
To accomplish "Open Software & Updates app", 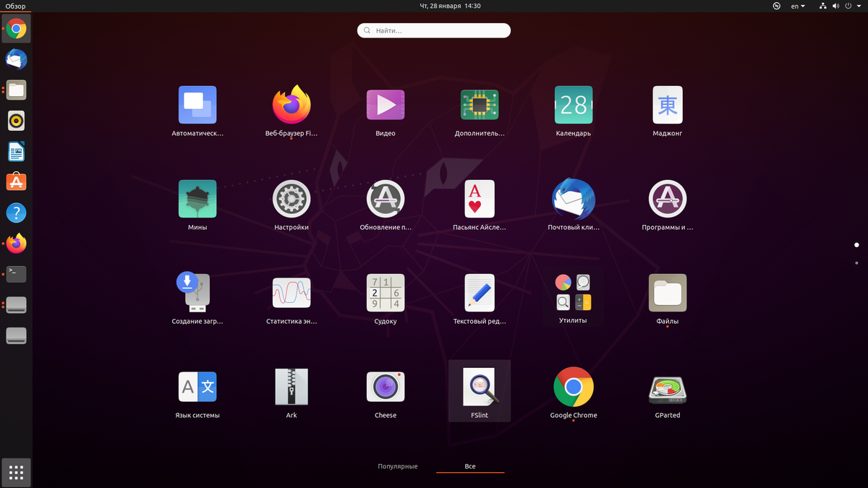I will pos(668,199).
